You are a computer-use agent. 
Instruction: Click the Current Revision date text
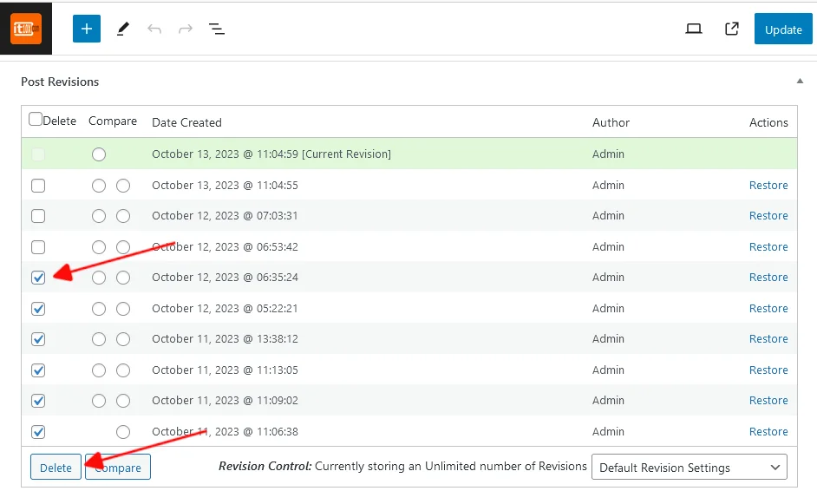pyautogui.click(x=271, y=154)
